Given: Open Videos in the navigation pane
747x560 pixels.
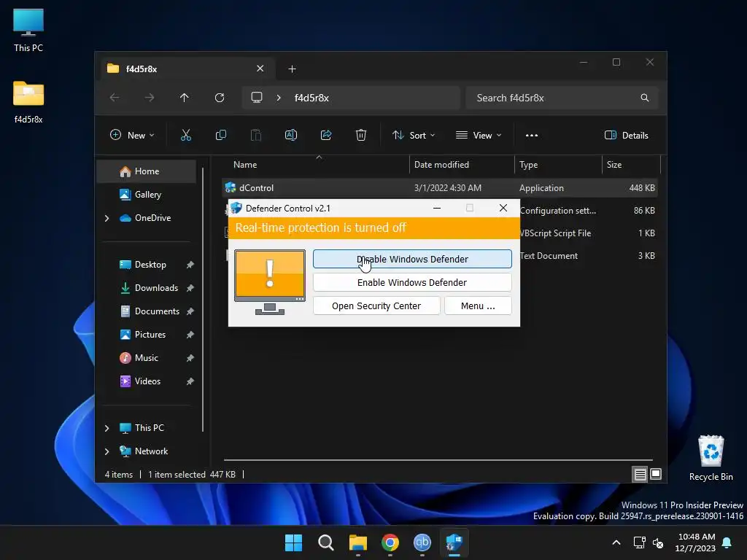Looking at the screenshot, I should (x=147, y=381).
